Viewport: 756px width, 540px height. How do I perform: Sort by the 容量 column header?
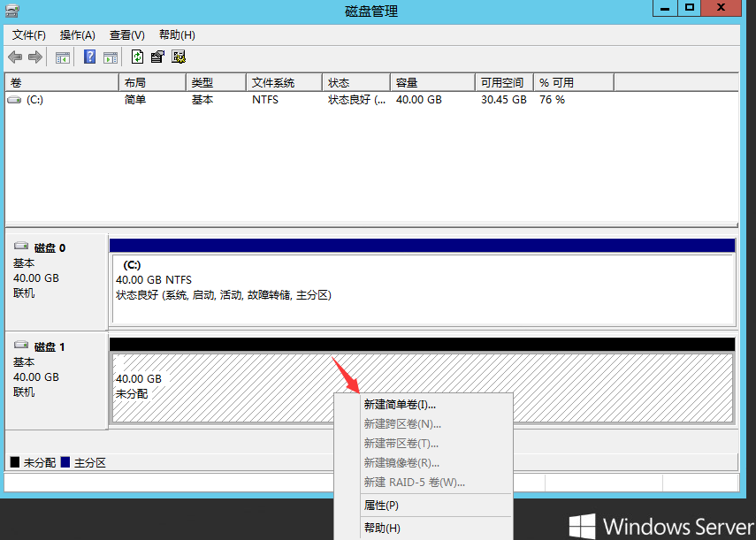pos(432,83)
